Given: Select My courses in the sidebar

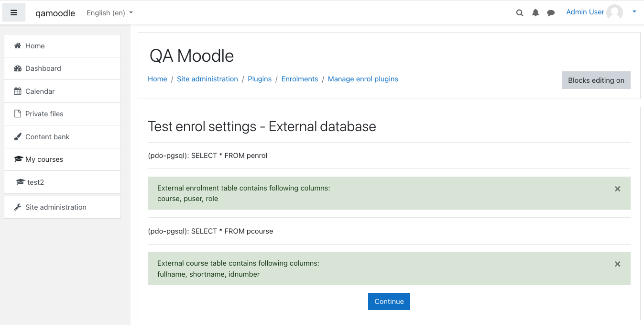Looking at the screenshot, I should click(x=62, y=159).
